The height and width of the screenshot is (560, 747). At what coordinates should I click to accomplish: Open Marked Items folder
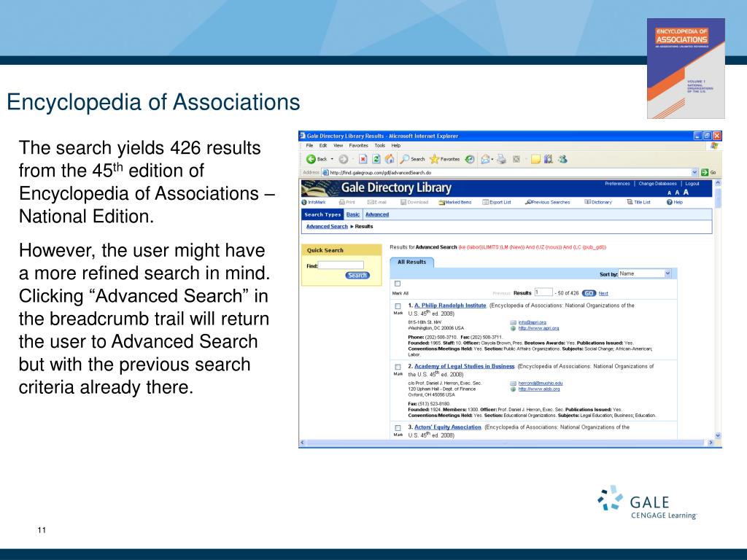[x=455, y=203]
